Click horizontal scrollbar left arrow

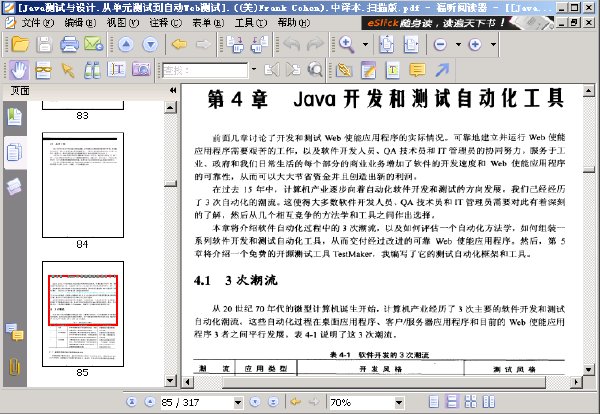(x=188, y=382)
